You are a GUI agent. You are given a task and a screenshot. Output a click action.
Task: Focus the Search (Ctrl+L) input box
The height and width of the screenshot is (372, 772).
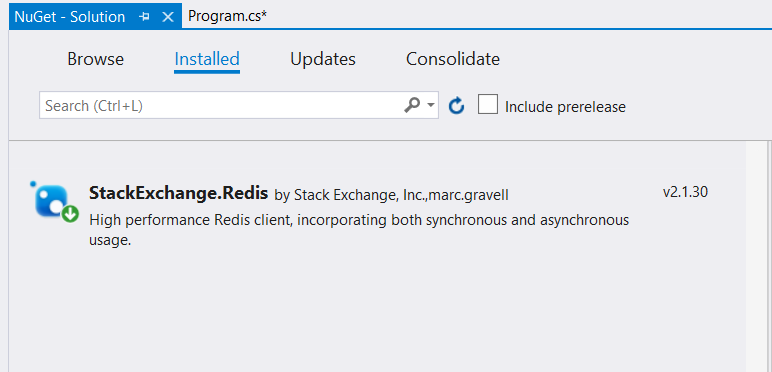click(x=222, y=105)
